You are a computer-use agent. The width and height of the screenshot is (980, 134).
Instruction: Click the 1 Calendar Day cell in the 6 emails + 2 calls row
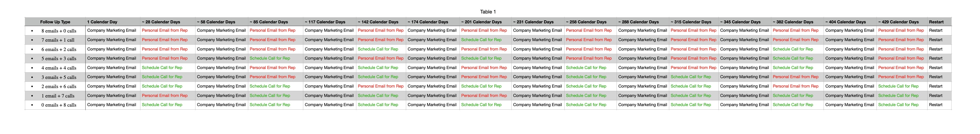113,49
